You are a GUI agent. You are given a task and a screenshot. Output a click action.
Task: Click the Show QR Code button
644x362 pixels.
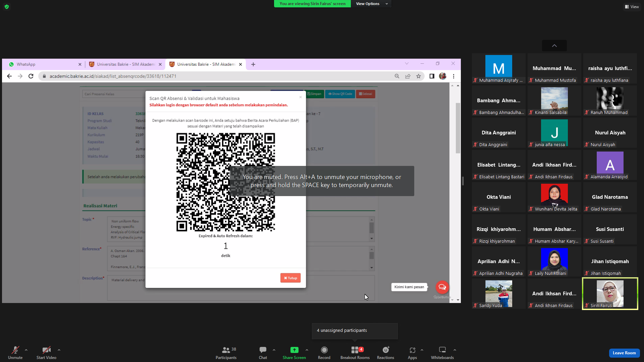point(340,94)
